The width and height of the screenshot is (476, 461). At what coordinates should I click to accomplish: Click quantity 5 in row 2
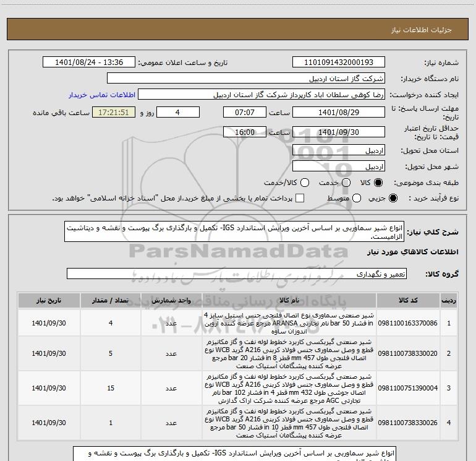click(x=111, y=353)
